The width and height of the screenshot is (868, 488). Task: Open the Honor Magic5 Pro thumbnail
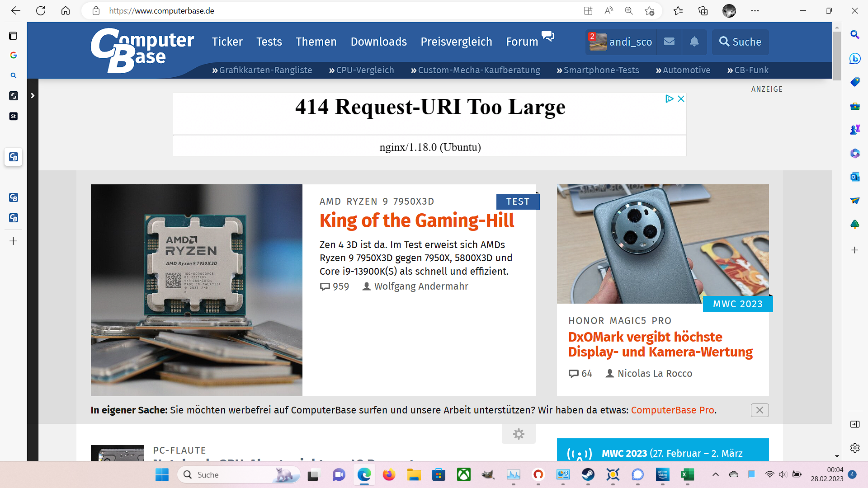[662, 244]
